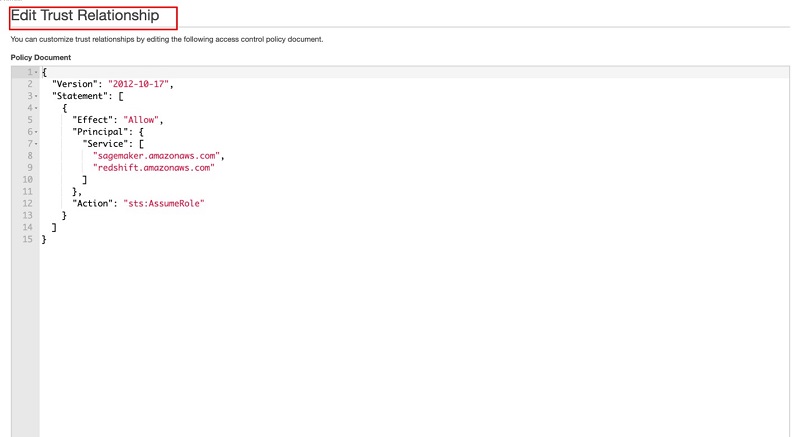Click the Edit Trust Relationship heading

pos(85,16)
